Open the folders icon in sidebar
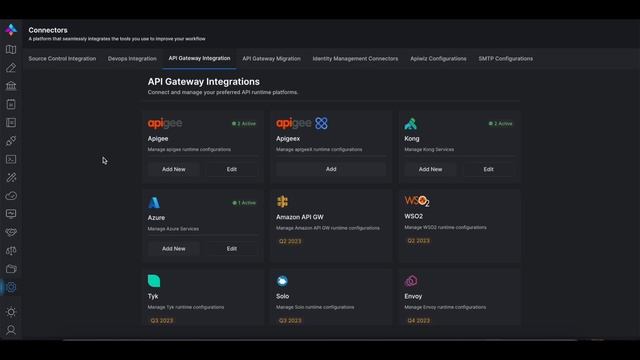This screenshot has width=640, height=360. coord(11,269)
